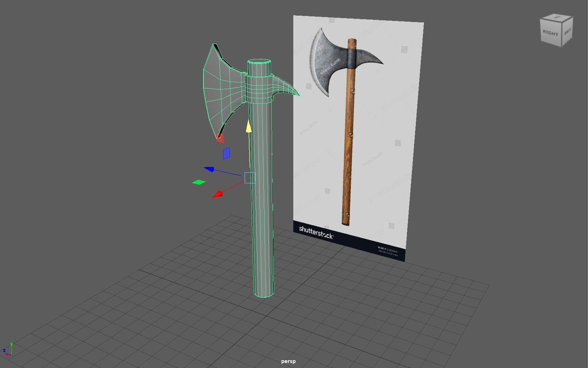
Task: Click the center square of the move manipulator
Action: (x=250, y=178)
